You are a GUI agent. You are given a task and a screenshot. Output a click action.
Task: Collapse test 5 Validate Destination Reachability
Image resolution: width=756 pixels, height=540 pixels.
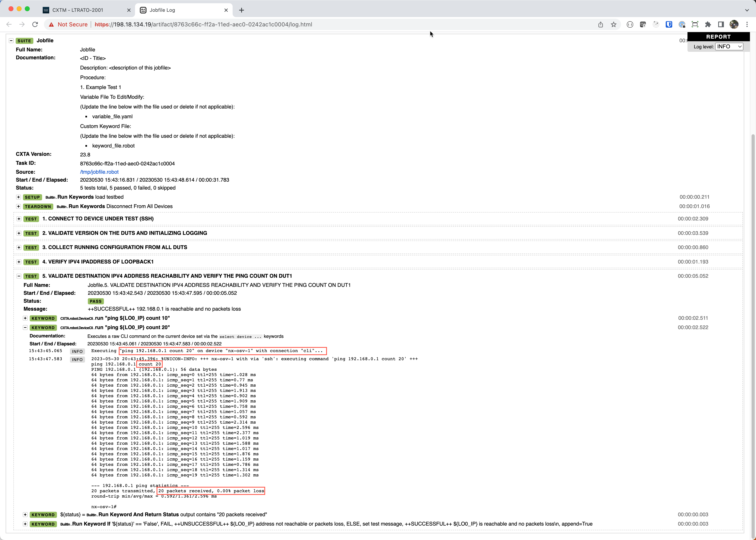point(19,276)
